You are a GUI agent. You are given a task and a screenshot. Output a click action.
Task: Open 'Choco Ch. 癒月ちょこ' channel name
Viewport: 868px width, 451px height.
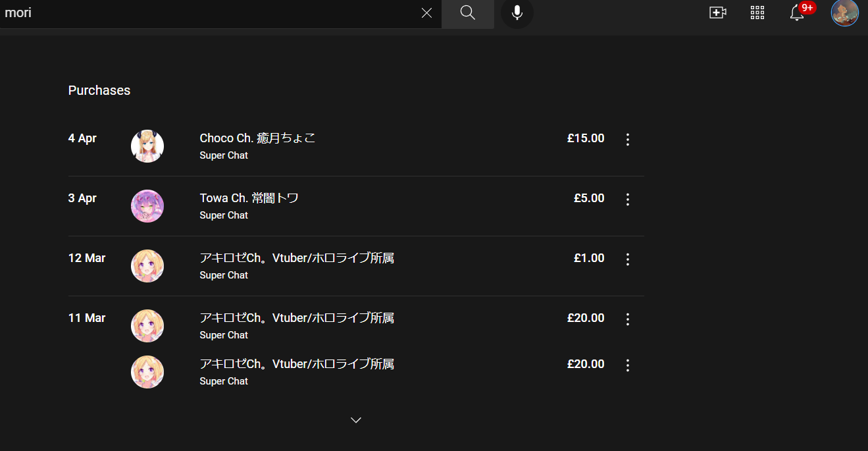point(258,138)
